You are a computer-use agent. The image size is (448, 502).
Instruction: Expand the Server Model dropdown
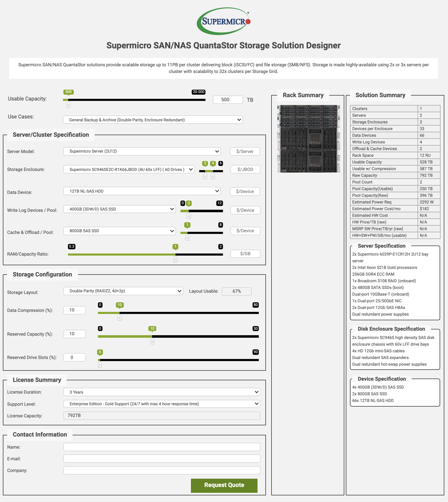click(x=142, y=151)
